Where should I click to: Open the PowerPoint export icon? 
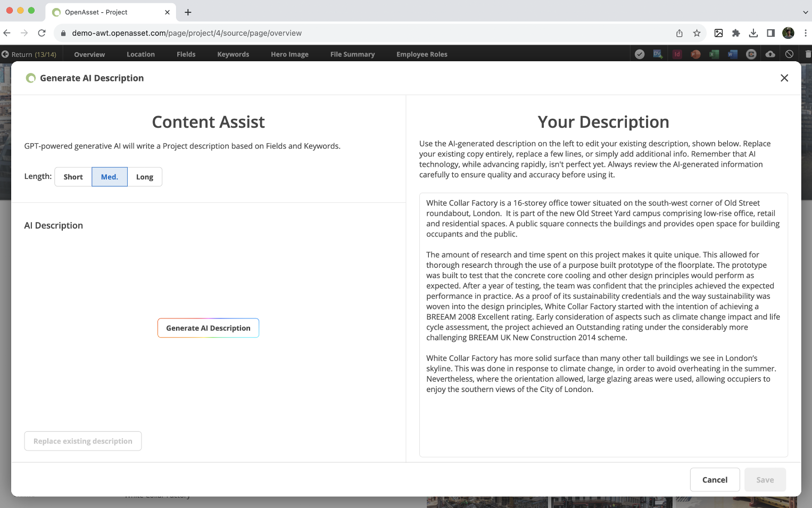(695, 54)
